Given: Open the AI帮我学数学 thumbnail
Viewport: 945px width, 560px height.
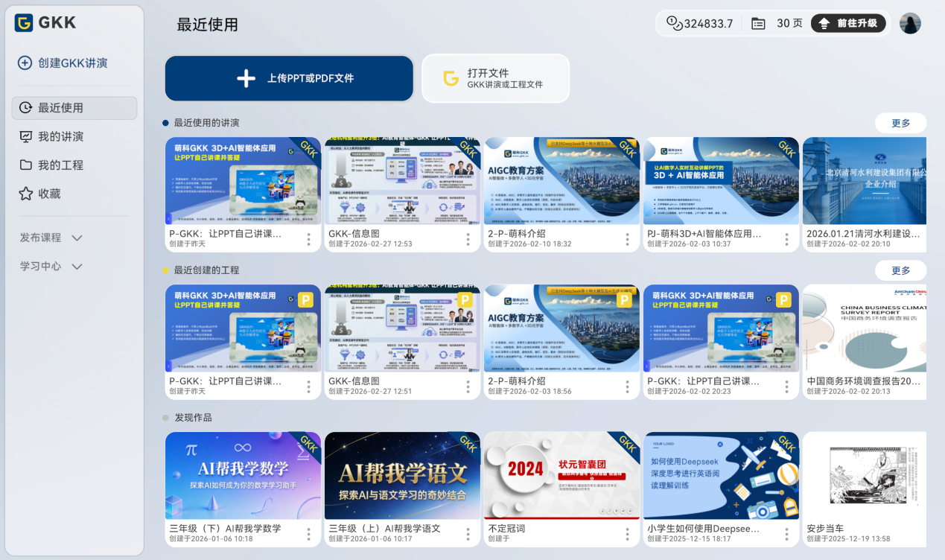Looking at the screenshot, I should coord(243,474).
